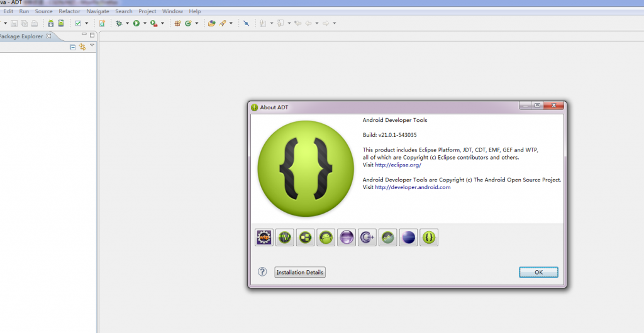The image size is (644, 333).
Task: Click the purple Eclipse sphere feature icon
Action: (x=347, y=237)
